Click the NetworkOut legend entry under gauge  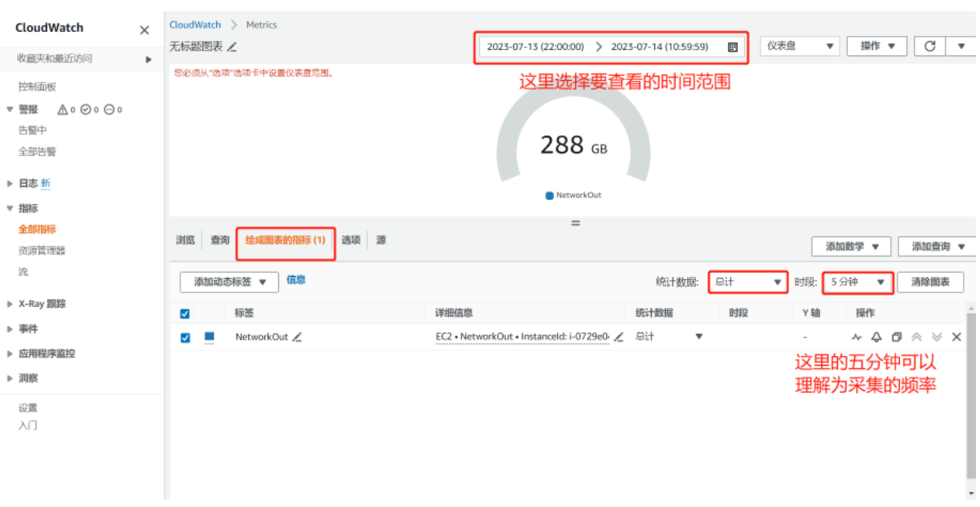(x=574, y=195)
